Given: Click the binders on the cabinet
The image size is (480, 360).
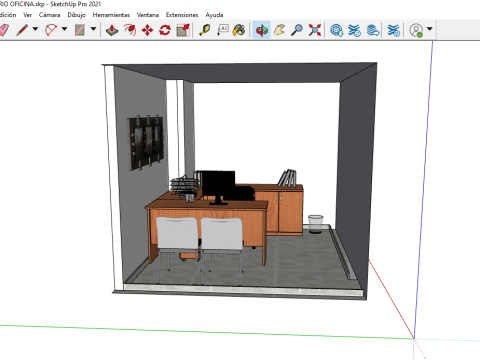Looking at the screenshot, I should tap(287, 178).
